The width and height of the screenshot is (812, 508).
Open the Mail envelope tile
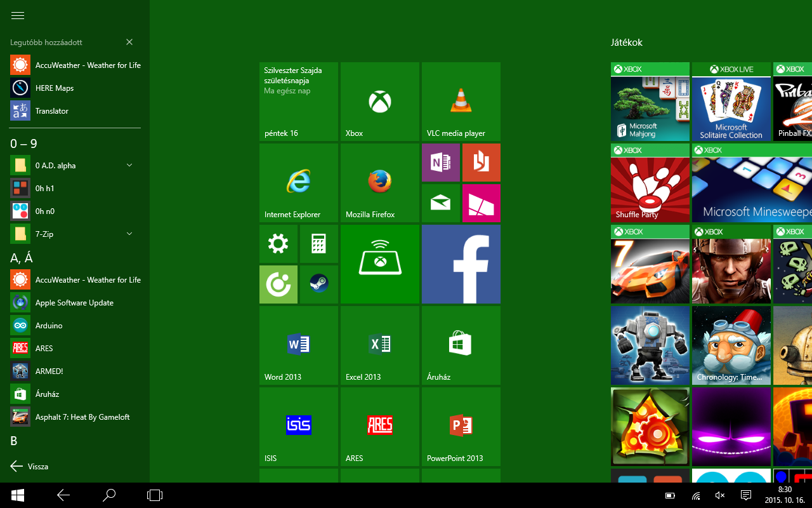tap(441, 203)
